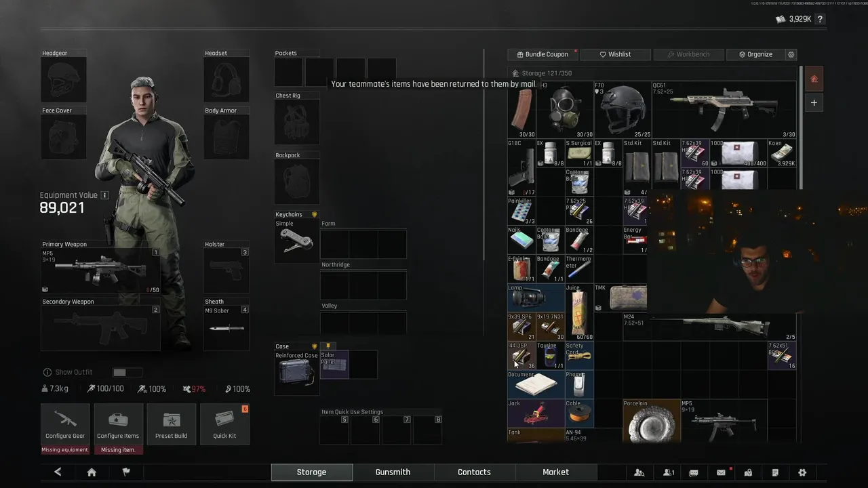Click the red home storage icon
The image size is (868, 488).
tap(814, 79)
